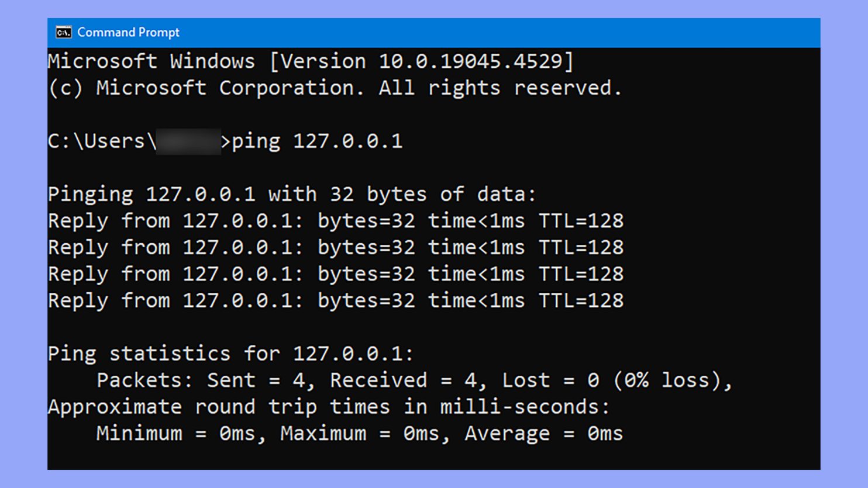868x488 pixels.
Task: Click the typed "ping 127.0.0.1" command
Action: pos(318,141)
